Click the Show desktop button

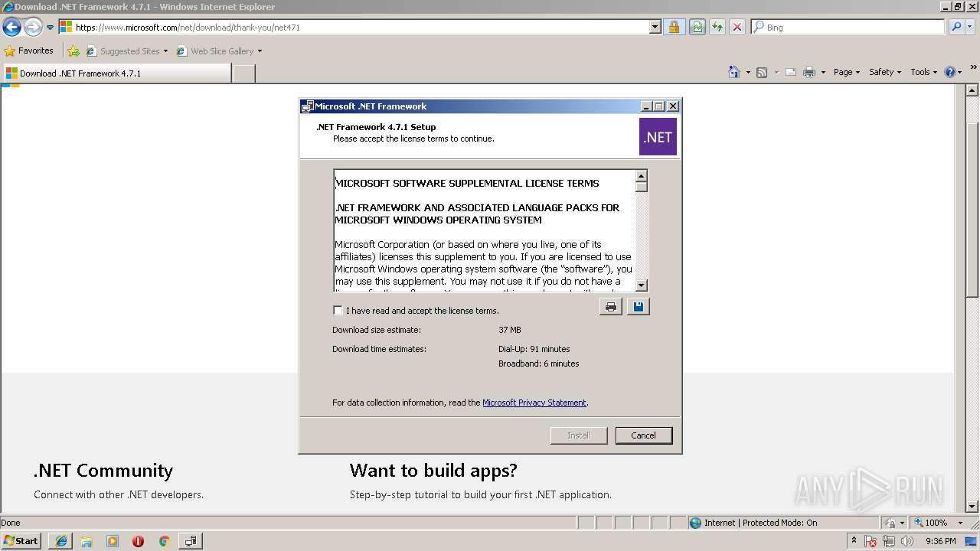972,541
